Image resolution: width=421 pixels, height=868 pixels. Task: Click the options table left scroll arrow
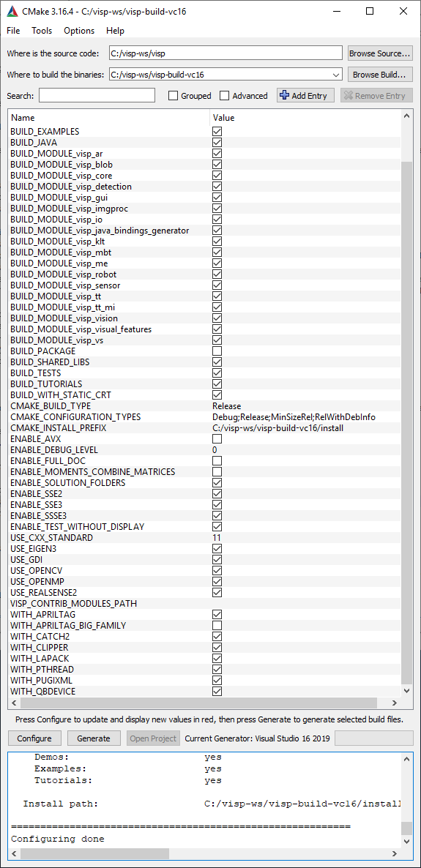[15, 703]
